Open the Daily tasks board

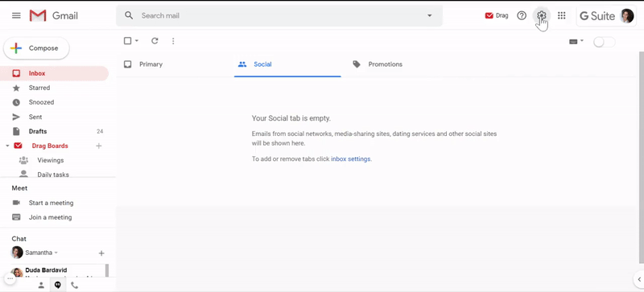pos(53,174)
